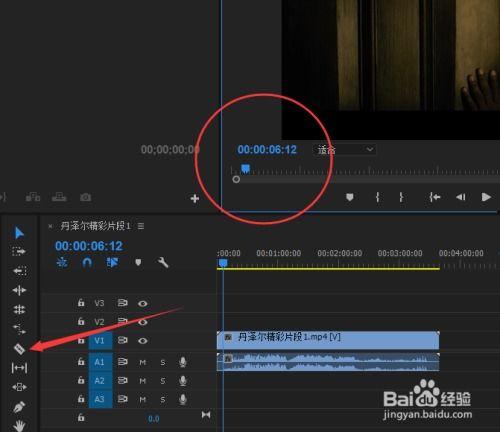Click program monitor playhead marker
500x432 pixels.
click(x=245, y=168)
